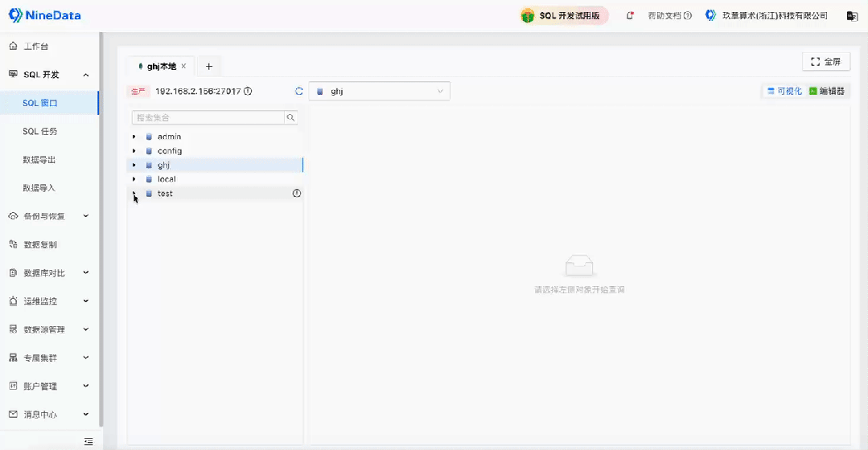The height and width of the screenshot is (450, 868).
Task: Click the notification bell icon
Action: point(630,15)
